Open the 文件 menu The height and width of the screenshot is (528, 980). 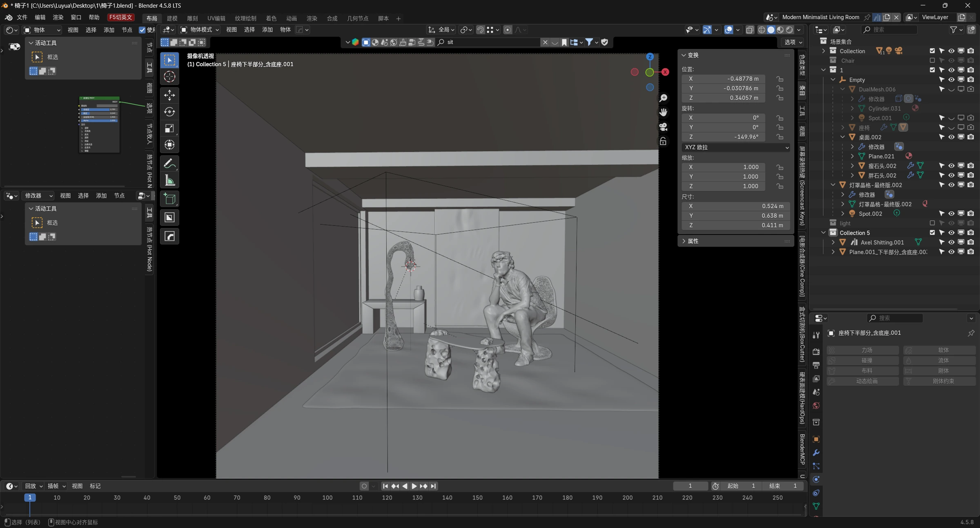click(x=22, y=17)
